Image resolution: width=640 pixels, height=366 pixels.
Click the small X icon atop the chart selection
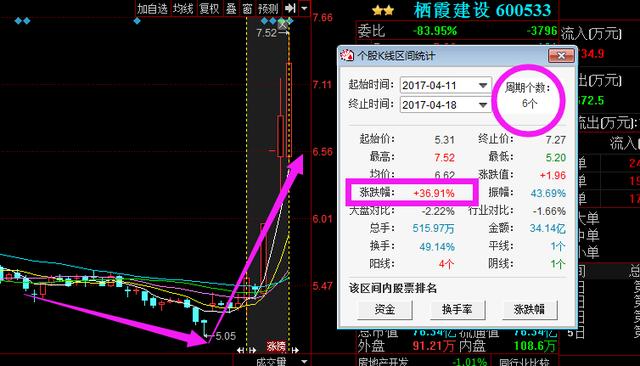click(x=283, y=24)
